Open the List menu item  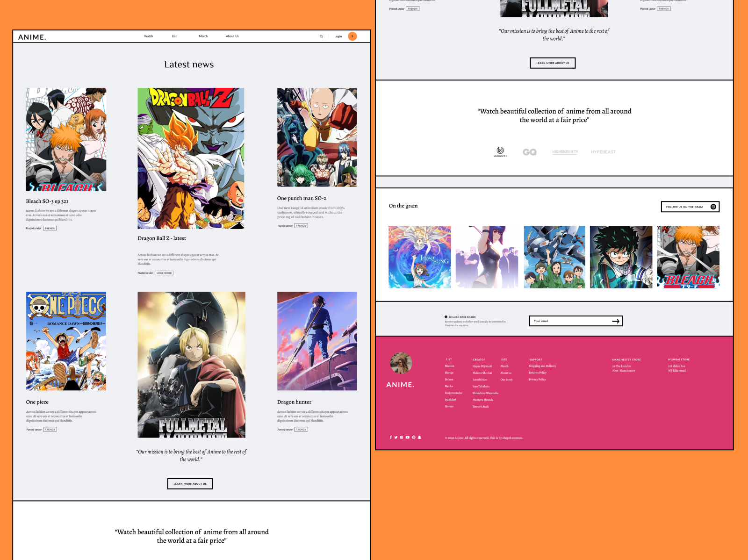[x=174, y=36]
